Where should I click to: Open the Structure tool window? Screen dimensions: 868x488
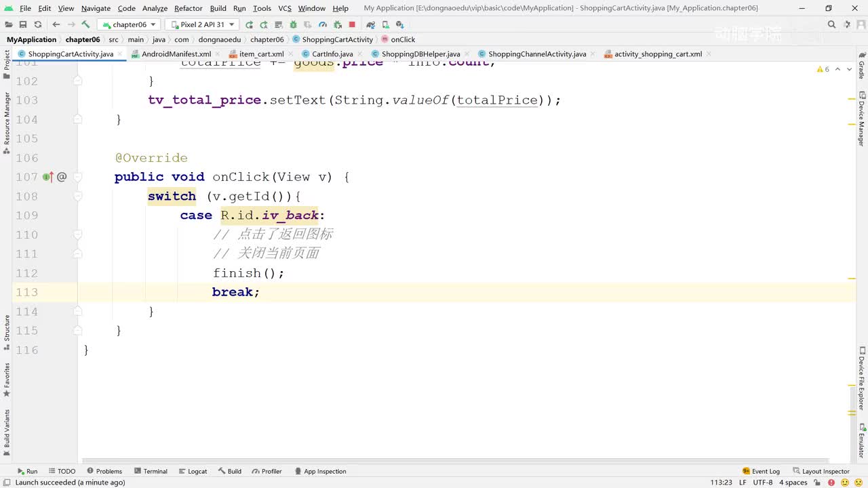point(7,332)
